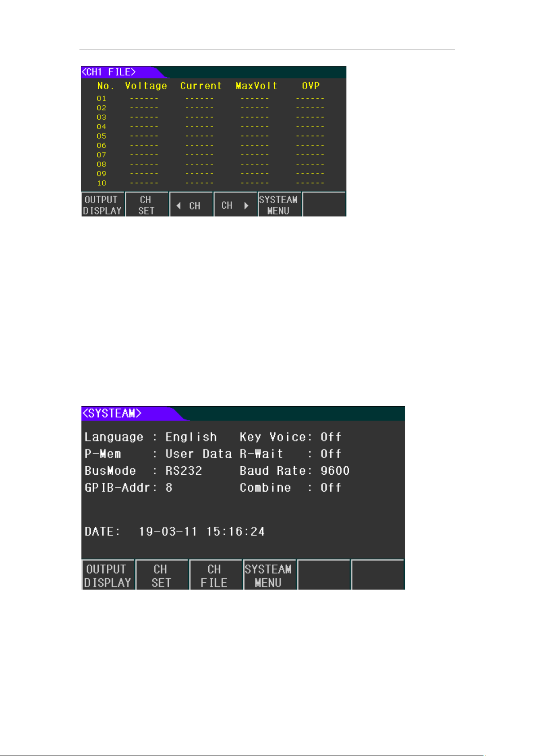Click the date value 19-03-11

coord(168,532)
